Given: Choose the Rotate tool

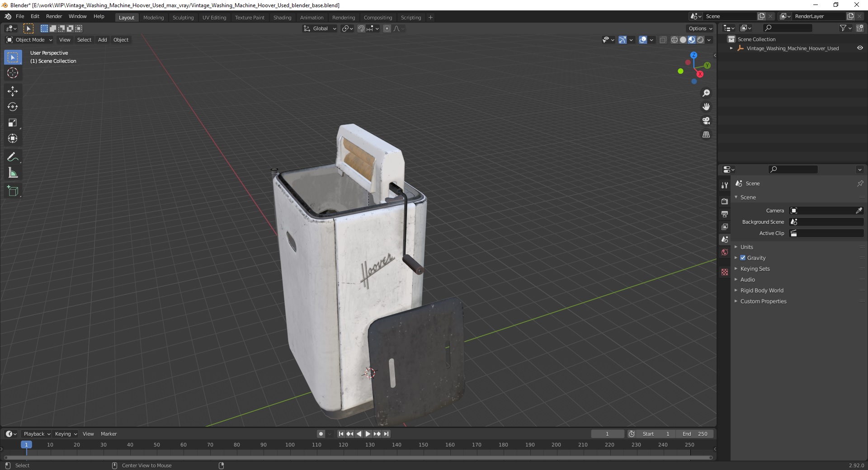Looking at the screenshot, I should click(13, 107).
